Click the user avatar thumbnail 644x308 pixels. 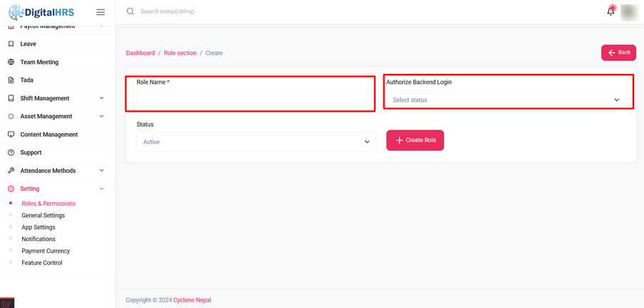click(629, 12)
